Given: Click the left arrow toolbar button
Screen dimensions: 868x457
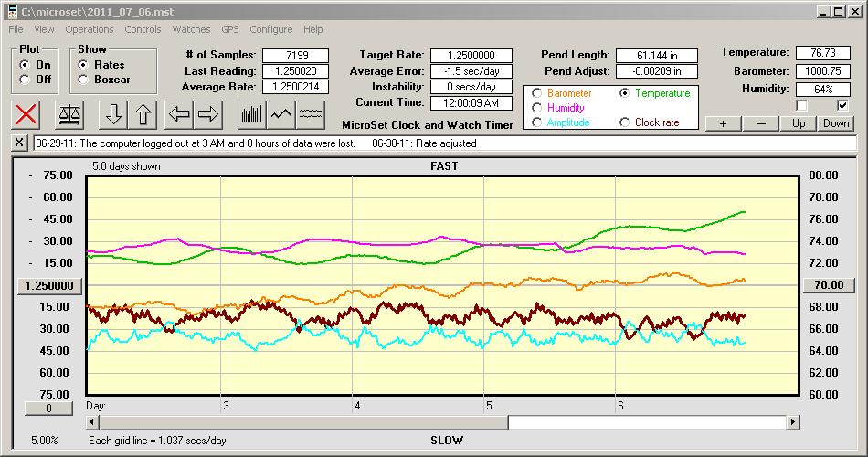Looking at the screenshot, I should (x=179, y=114).
